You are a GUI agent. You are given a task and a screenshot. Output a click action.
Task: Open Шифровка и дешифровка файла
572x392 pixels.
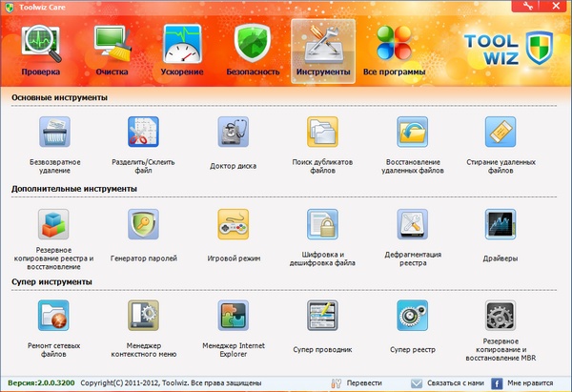click(321, 225)
